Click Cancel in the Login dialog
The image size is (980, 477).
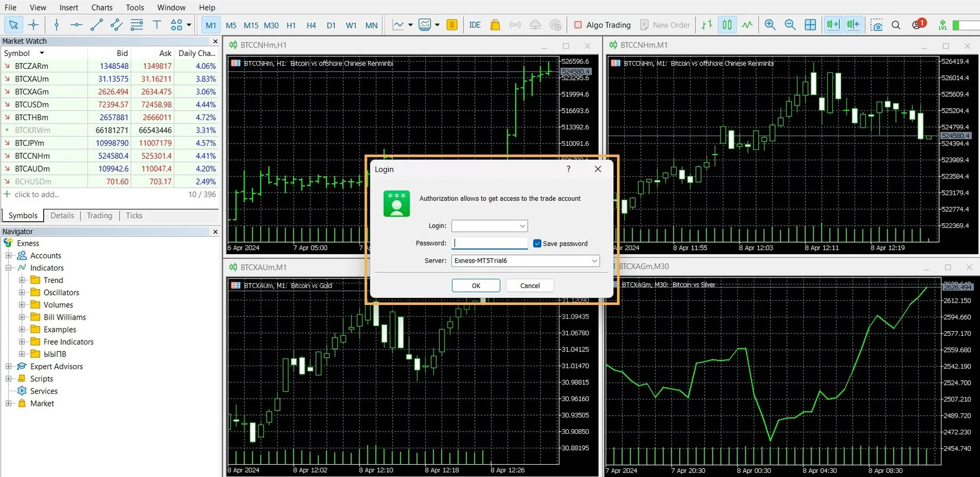[x=530, y=285]
